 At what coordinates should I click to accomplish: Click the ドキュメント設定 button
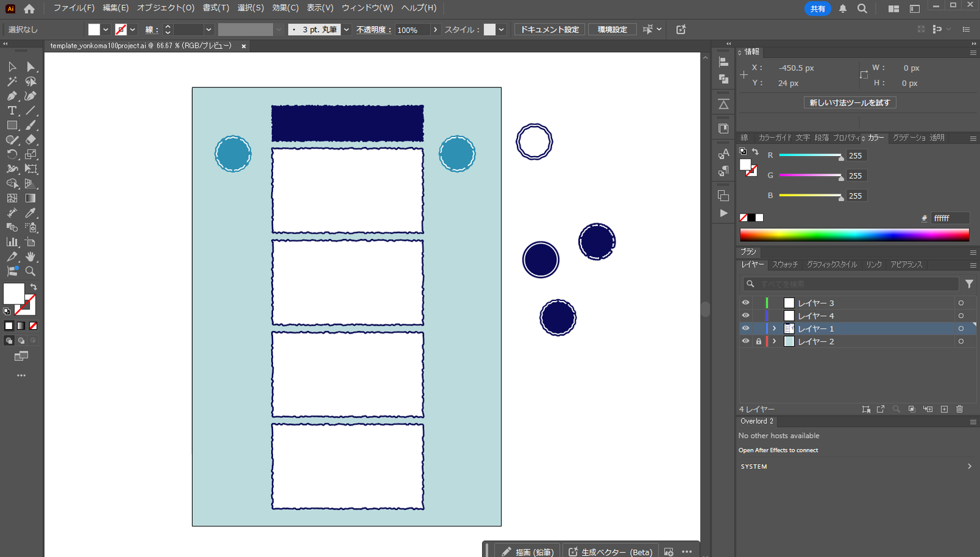549,30
